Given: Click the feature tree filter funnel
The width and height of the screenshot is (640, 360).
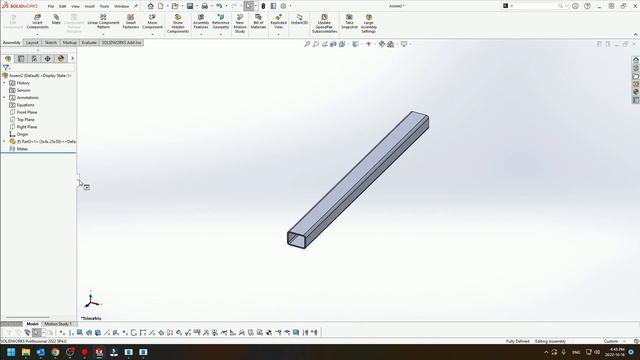Looking at the screenshot, I should [x=6, y=67].
